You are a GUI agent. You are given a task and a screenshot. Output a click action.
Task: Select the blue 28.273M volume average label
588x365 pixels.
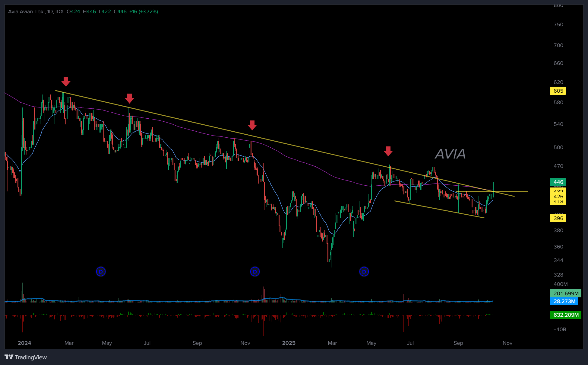tap(564, 301)
